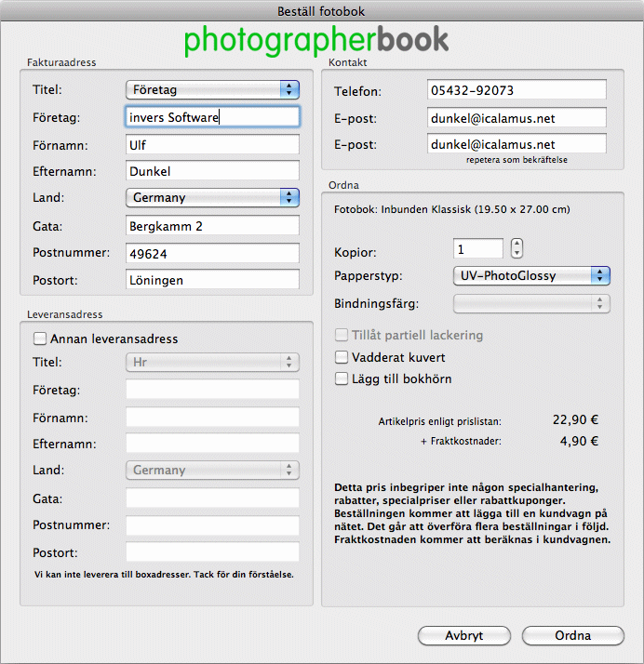Click the billing Efternamn field containing Dunkel

212,171
